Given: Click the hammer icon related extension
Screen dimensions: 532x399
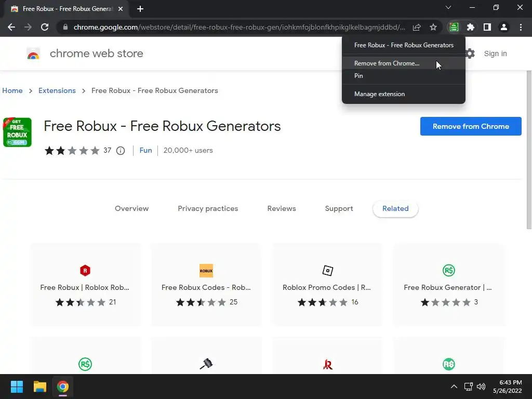Looking at the screenshot, I should pyautogui.click(x=206, y=364).
